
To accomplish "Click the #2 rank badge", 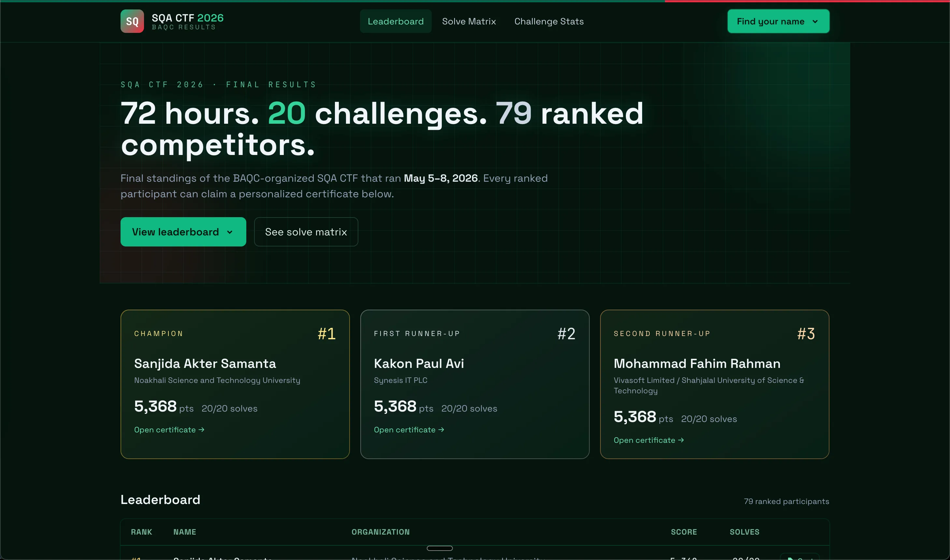I will (x=566, y=334).
